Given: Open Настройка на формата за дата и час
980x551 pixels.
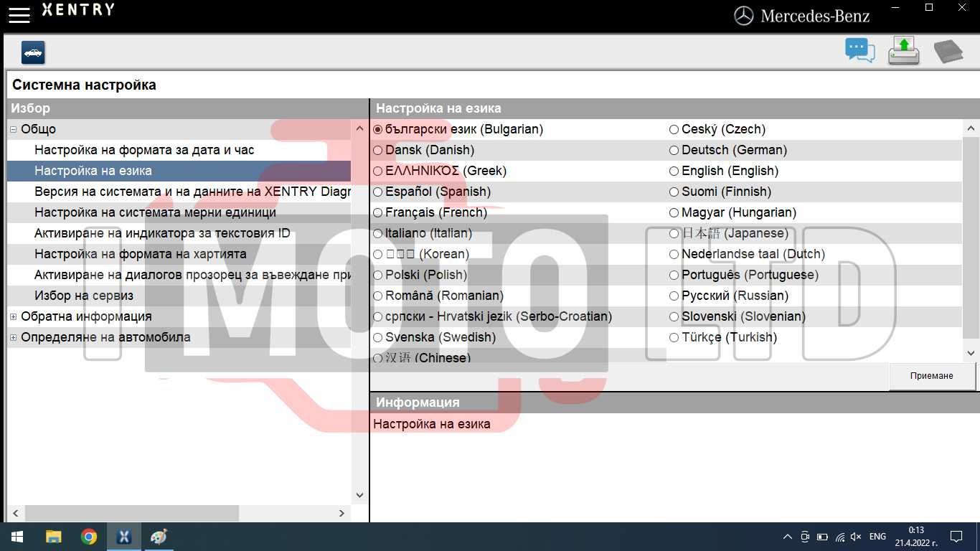Looking at the screenshot, I should pyautogui.click(x=144, y=151).
